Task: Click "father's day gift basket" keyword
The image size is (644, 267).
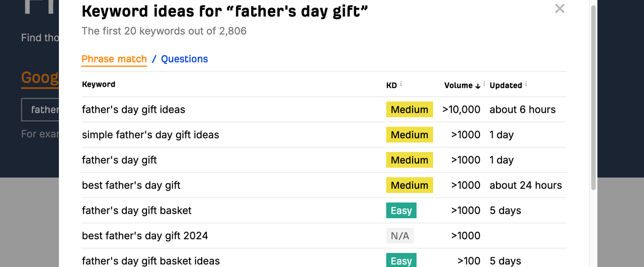Action: coord(136,211)
